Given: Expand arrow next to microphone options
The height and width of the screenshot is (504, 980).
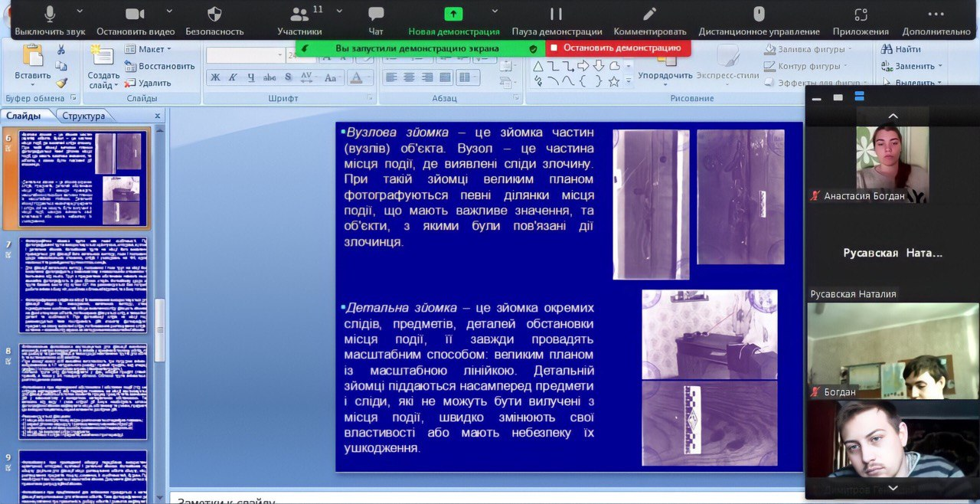Looking at the screenshot, I should pos(81,12).
